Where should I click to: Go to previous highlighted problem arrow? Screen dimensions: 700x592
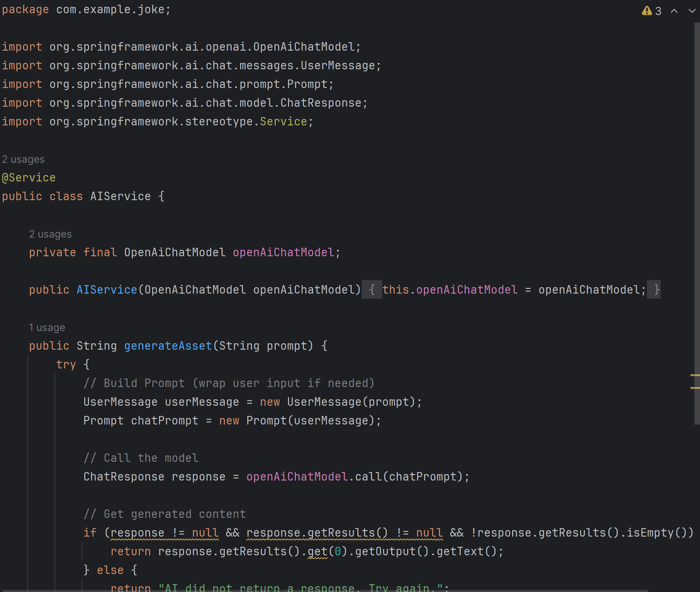[x=674, y=11]
